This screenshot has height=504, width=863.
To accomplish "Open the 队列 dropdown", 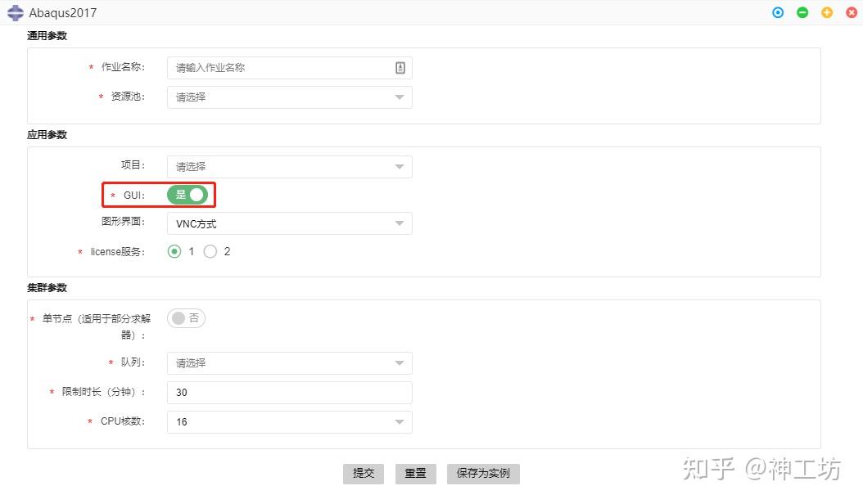I will pos(290,363).
